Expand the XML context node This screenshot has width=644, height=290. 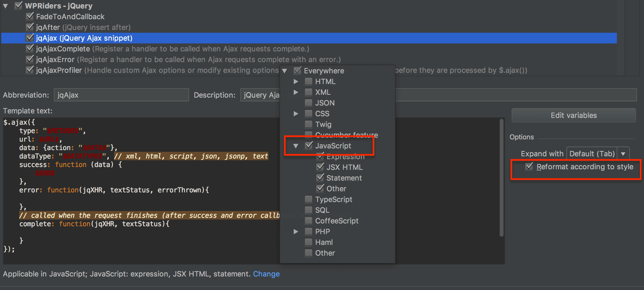tap(296, 92)
